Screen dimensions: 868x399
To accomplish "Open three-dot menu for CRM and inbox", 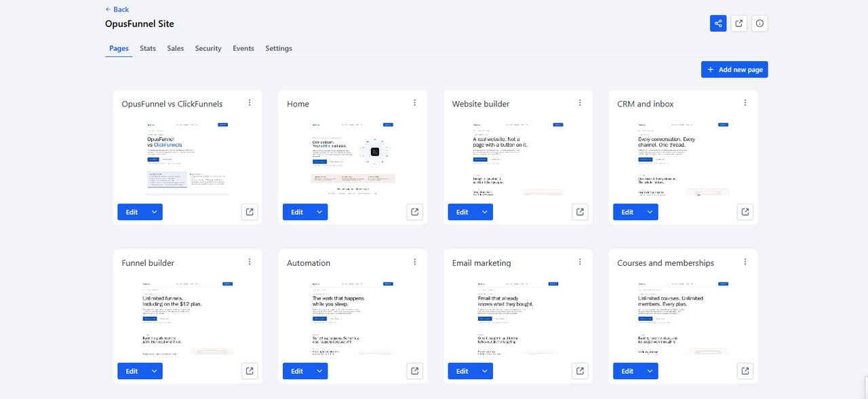I will pyautogui.click(x=745, y=103).
